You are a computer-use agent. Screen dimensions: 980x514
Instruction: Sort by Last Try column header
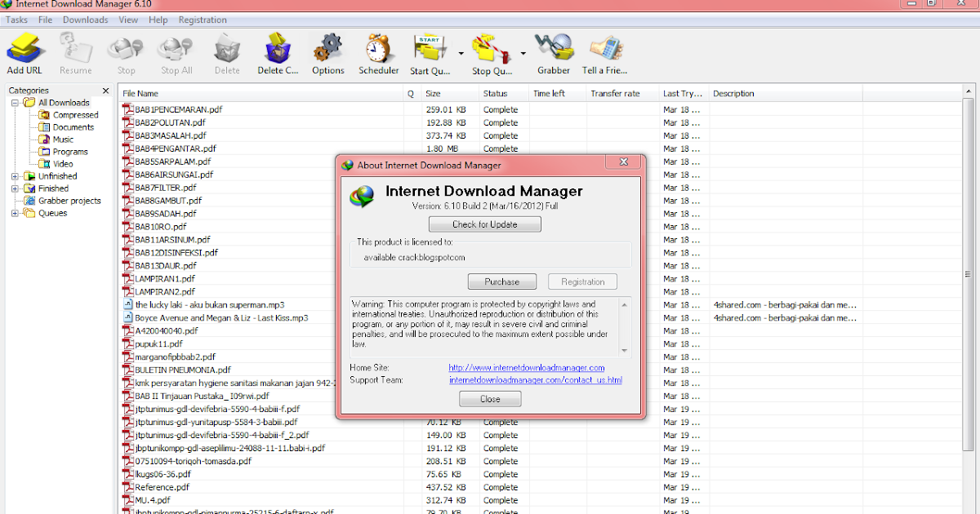(x=684, y=94)
